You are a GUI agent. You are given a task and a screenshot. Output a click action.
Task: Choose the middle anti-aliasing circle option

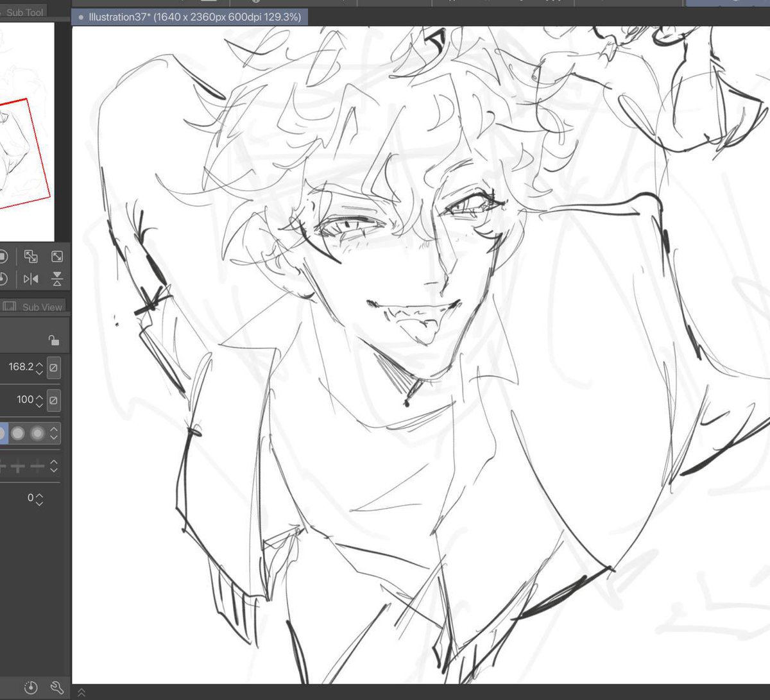(x=18, y=433)
